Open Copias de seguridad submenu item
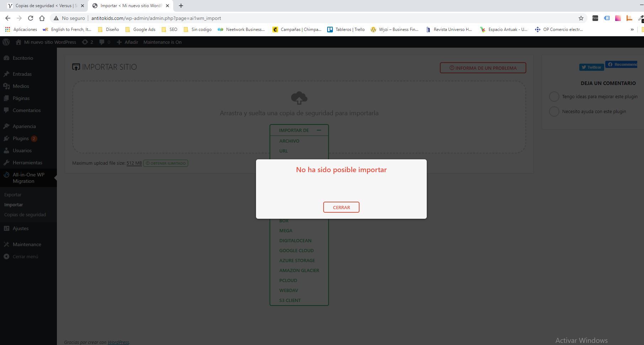 coord(25,214)
